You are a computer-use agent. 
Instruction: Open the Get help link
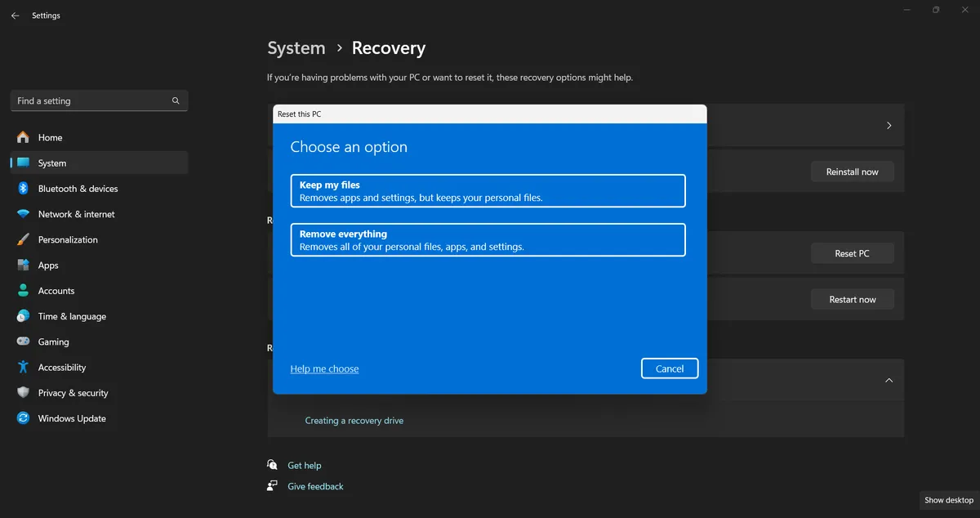click(305, 466)
